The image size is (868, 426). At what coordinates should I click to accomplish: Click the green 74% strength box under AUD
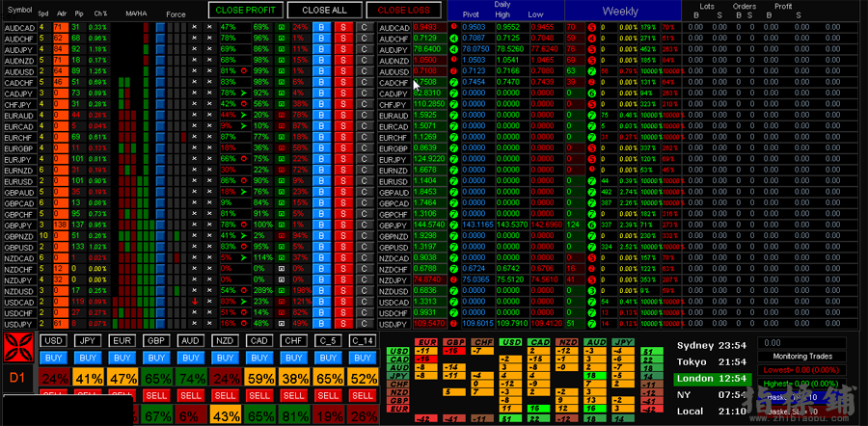coord(190,379)
